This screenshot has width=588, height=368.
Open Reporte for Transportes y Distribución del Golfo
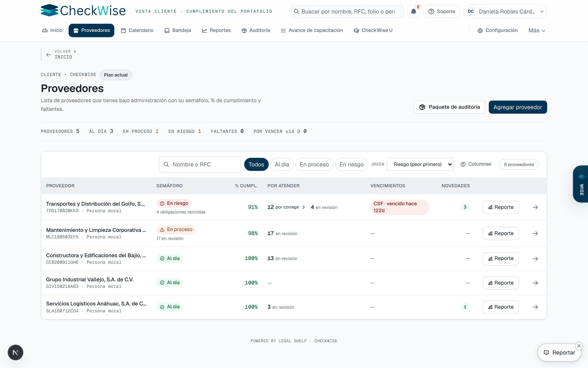(x=501, y=207)
